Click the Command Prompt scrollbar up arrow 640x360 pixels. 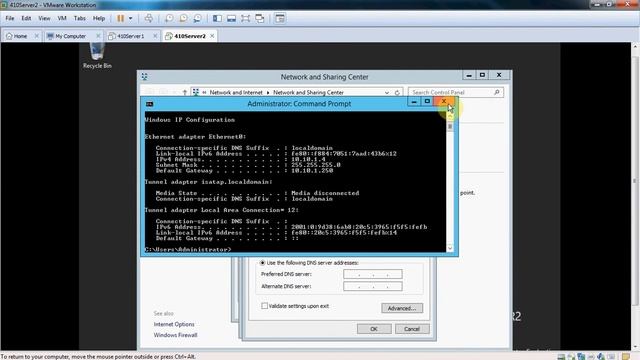[x=450, y=116]
